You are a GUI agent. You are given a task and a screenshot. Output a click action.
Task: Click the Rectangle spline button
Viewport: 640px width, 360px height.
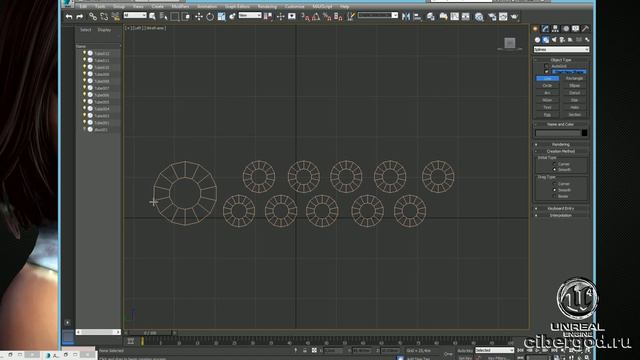574,78
